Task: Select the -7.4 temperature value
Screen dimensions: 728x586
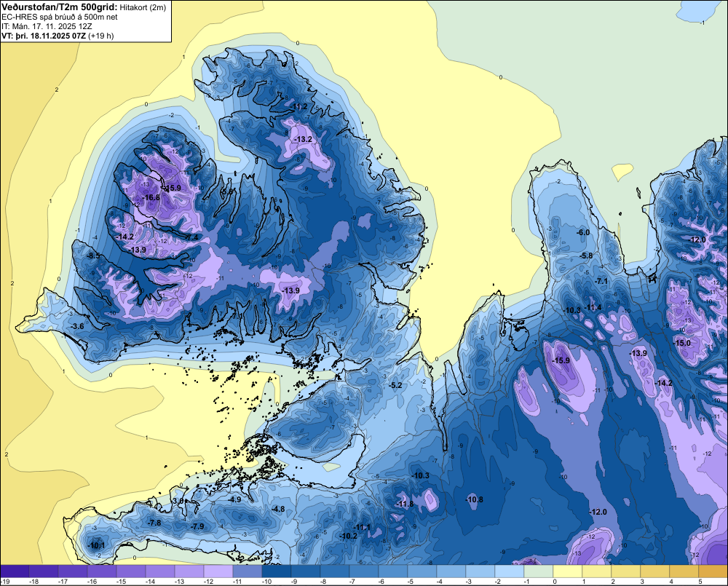Action: pyautogui.click(x=191, y=237)
